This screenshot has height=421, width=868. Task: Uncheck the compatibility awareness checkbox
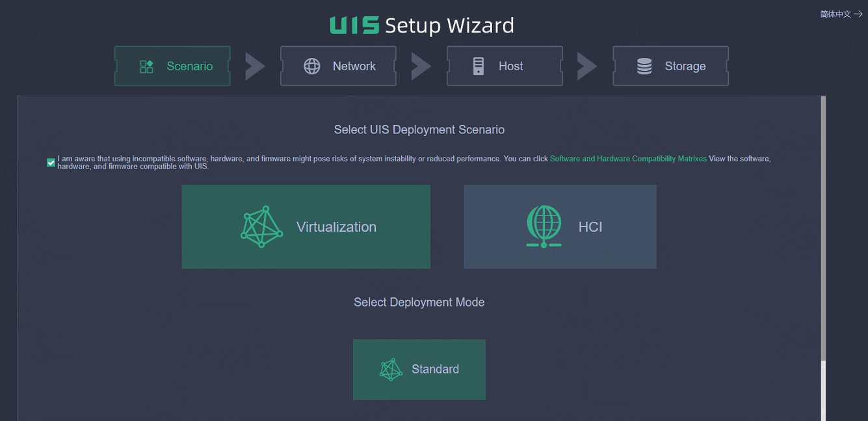(x=51, y=163)
